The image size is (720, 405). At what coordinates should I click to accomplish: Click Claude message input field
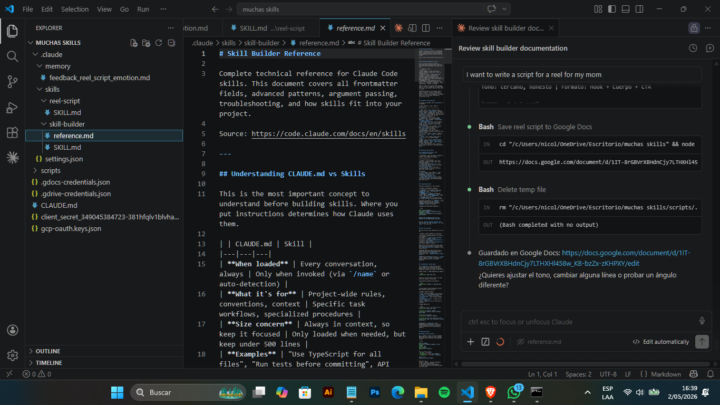point(579,321)
